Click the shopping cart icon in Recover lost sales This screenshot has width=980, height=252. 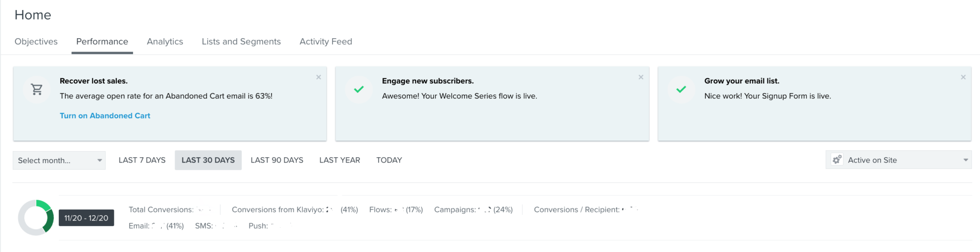[x=37, y=89]
